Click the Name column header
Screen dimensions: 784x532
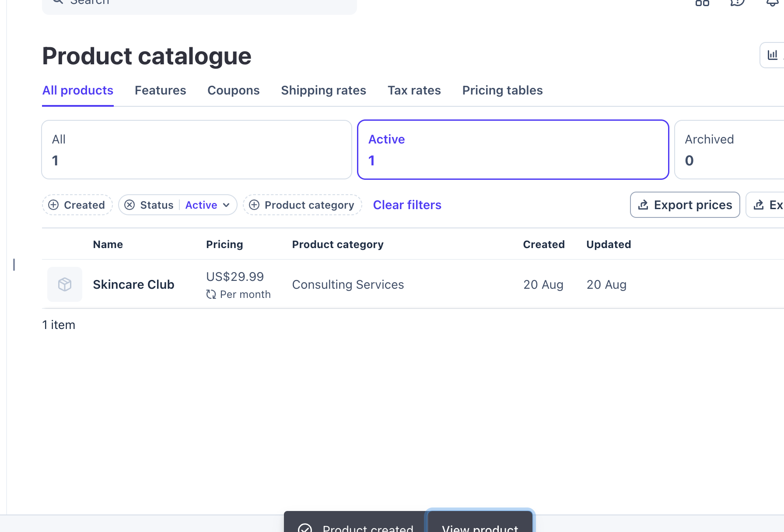coord(108,245)
